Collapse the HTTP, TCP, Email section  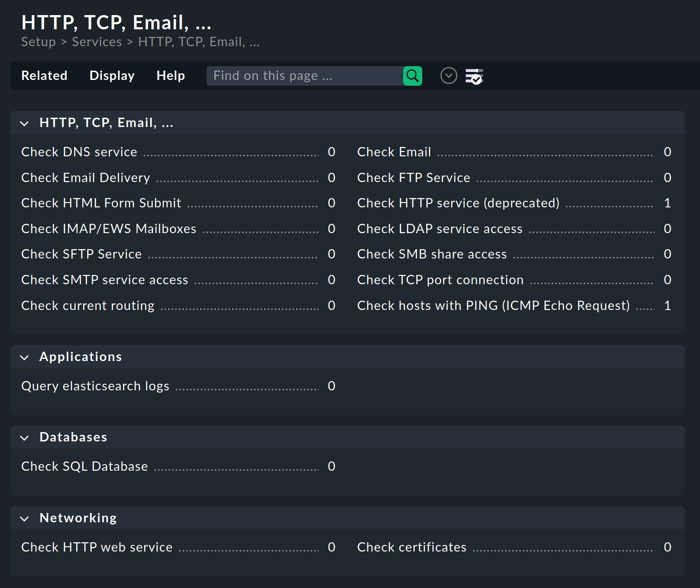[24, 123]
